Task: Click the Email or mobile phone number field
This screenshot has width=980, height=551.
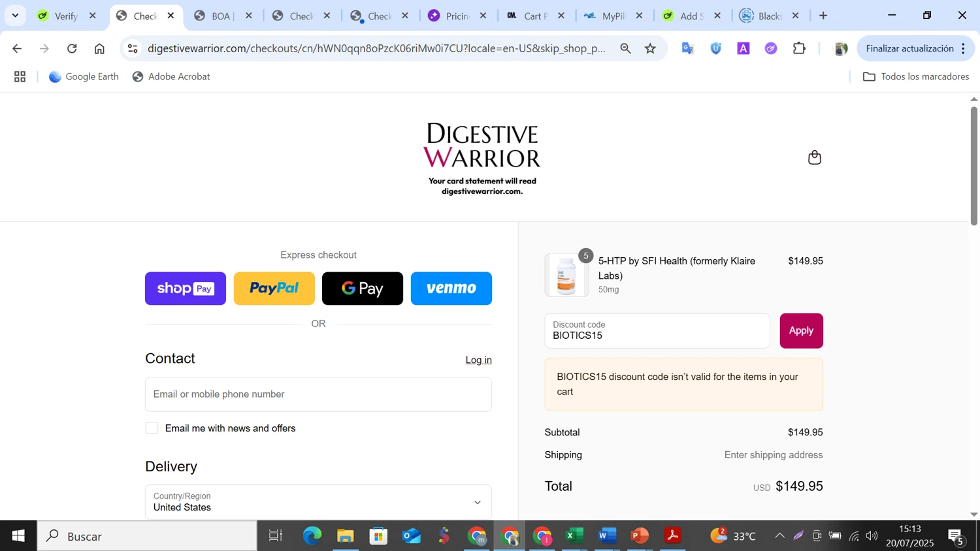Action: click(318, 394)
